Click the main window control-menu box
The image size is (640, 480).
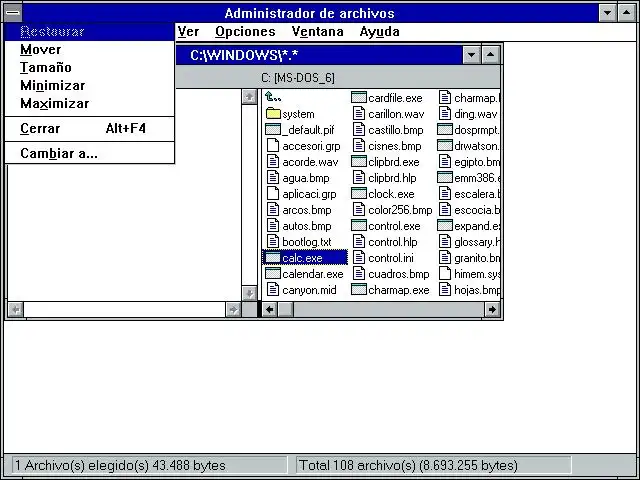[13, 13]
